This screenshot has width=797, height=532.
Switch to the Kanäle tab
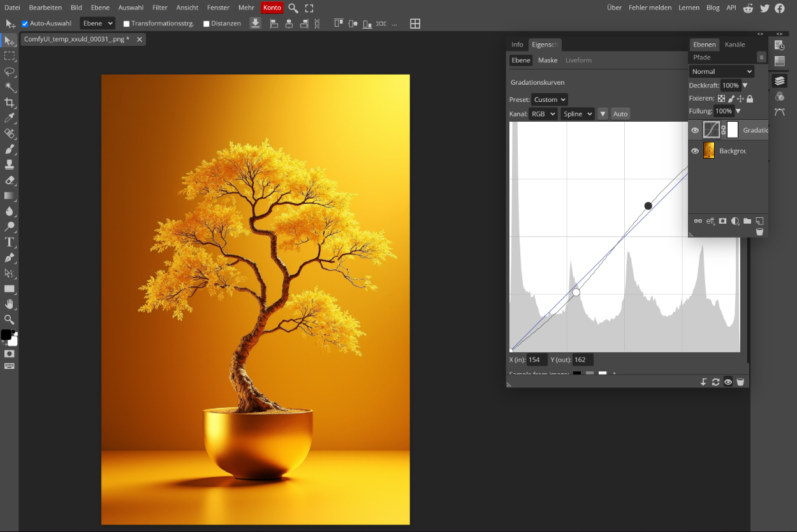point(735,45)
